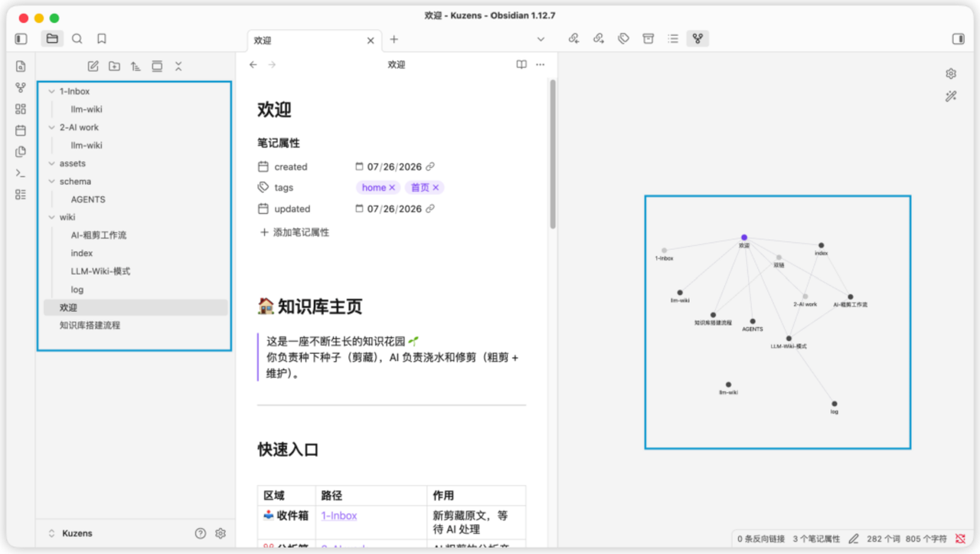
Task: Toggle auto-reveal current file icon
Action: click(x=157, y=66)
